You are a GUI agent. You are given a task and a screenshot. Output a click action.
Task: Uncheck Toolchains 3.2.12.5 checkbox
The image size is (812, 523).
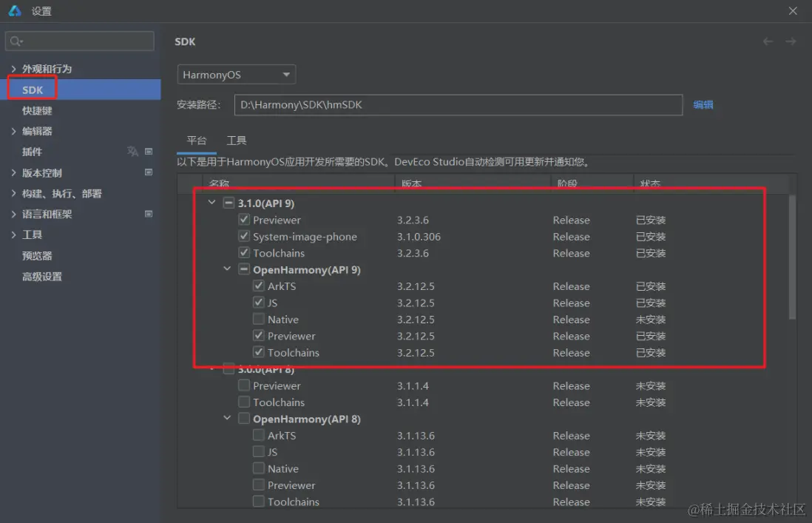tap(258, 352)
